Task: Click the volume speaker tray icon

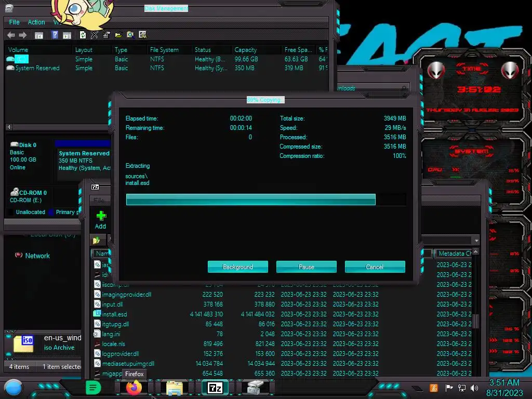Action: pyautogui.click(x=474, y=388)
